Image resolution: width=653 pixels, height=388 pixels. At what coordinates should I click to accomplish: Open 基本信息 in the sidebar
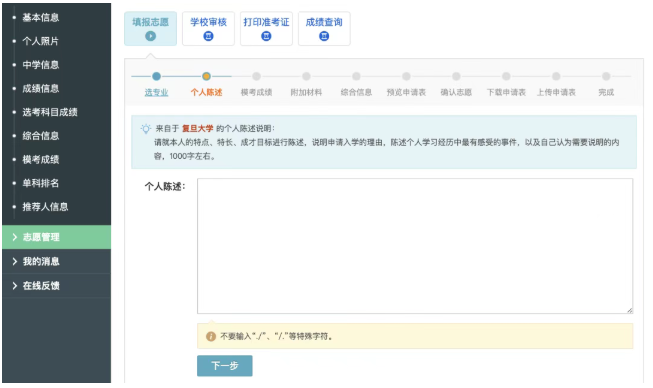[40, 17]
